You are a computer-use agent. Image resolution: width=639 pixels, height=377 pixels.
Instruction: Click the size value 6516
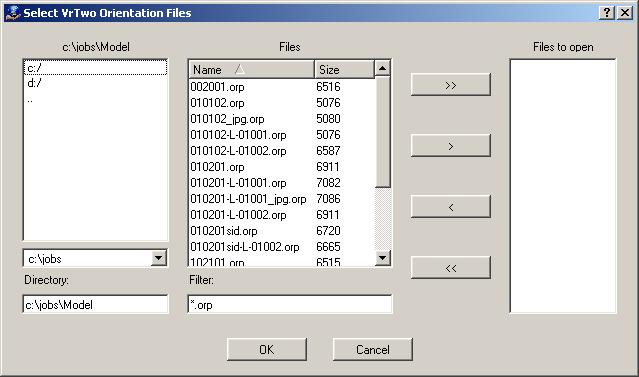328,87
